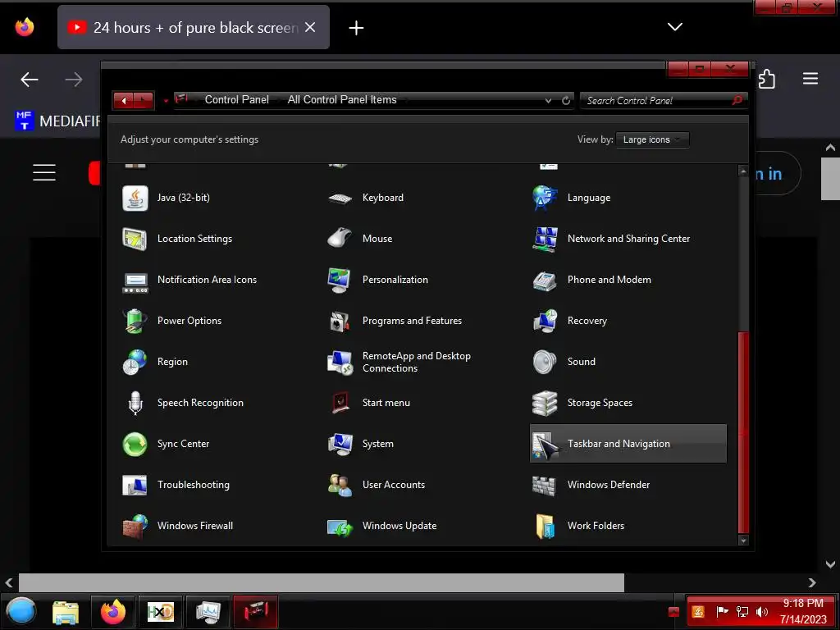Open Phone and Modem icon

click(x=545, y=280)
